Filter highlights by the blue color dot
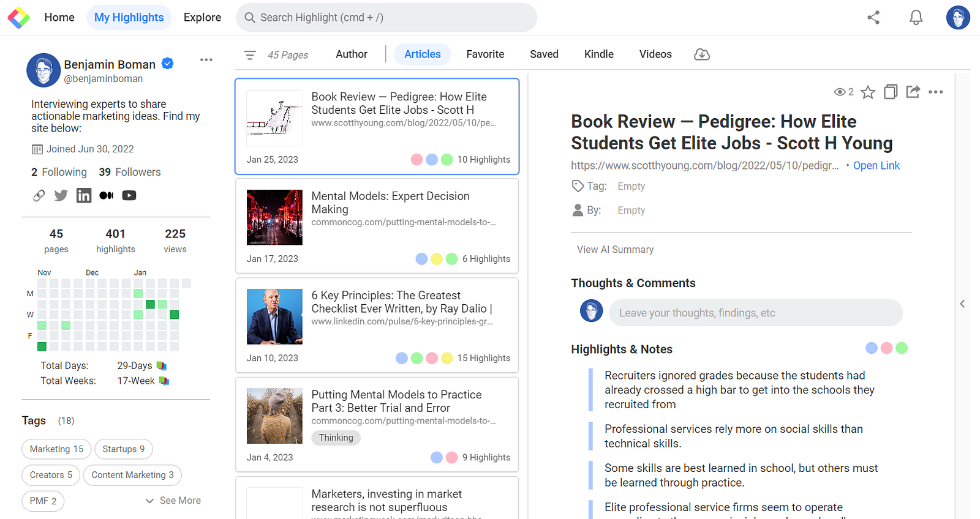Screen dimensions: 980x519 pos(872,348)
